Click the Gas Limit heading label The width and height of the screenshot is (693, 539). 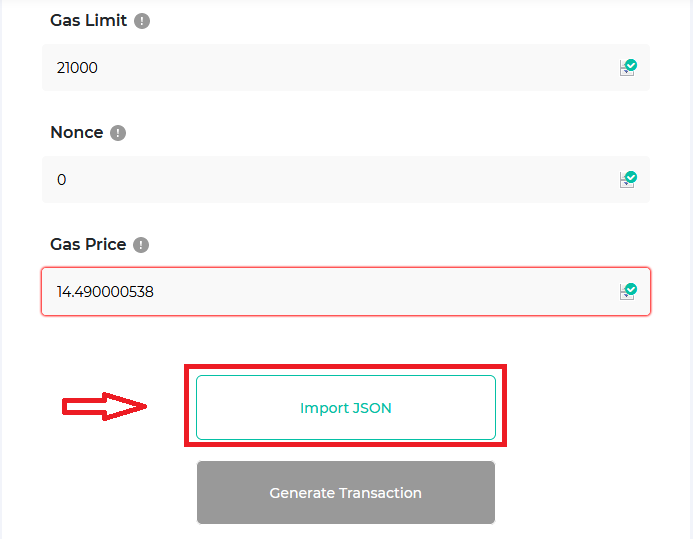pyautogui.click(x=88, y=21)
